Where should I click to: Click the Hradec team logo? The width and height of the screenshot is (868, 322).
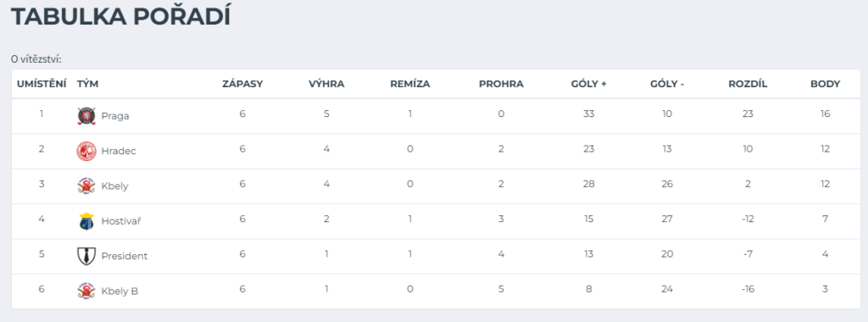click(x=86, y=151)
